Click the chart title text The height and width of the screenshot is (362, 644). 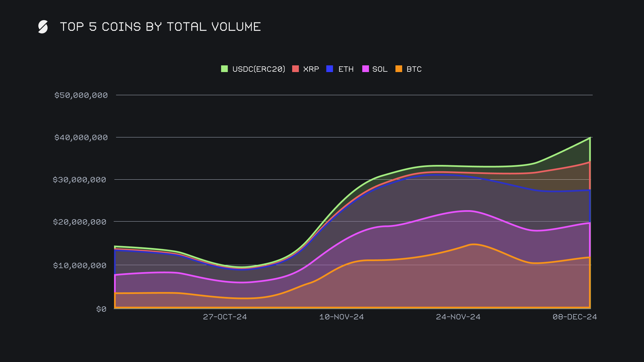160,27
